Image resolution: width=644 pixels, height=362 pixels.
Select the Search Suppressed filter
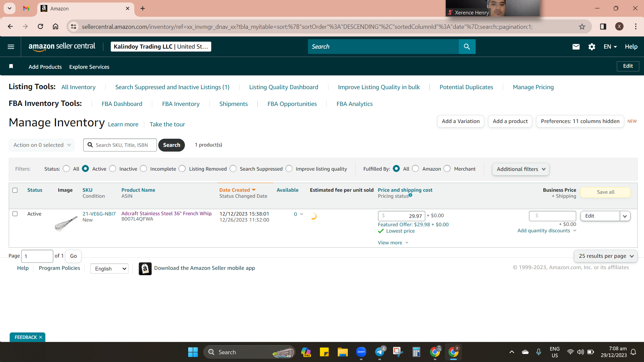click(233, 169)
